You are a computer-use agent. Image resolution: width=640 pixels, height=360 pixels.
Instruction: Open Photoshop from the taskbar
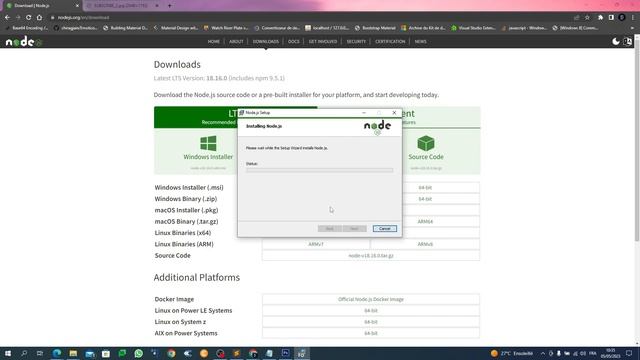(x=285, y=353)
